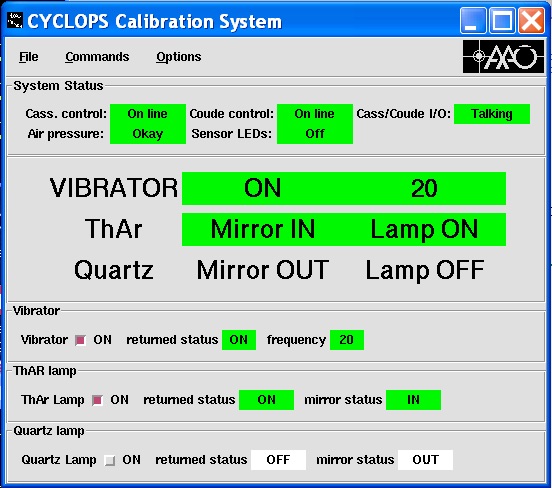This screenshot has height=488, width=552.
Task: Minimize the CYCLOPS Calibration System window
Action: tap(473, 21)
